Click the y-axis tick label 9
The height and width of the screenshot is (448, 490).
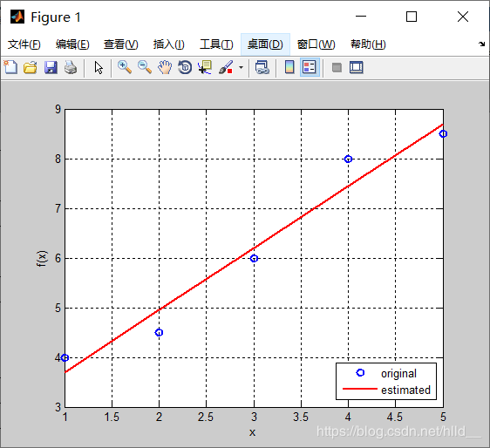point(58,109)
